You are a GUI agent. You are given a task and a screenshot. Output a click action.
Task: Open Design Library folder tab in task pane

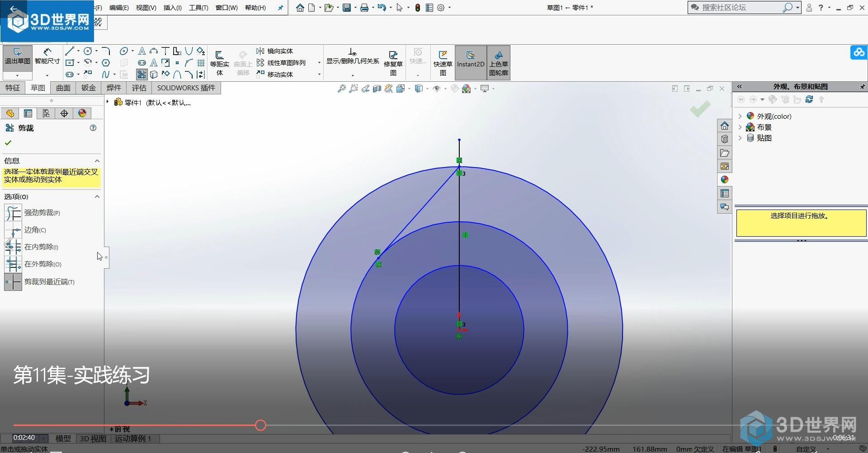point(725,153)
